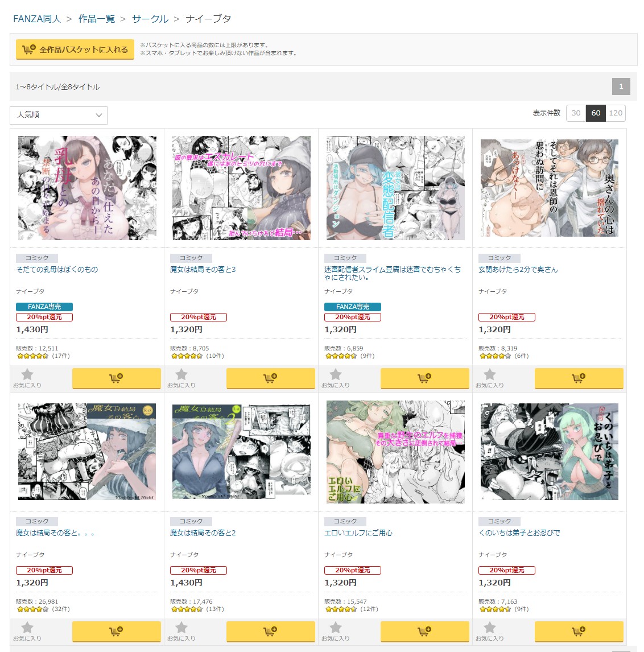644x652 pixels.
Task: Add 魔女は結局その客と3 to the basket
Action: click(x=270, y=378)
